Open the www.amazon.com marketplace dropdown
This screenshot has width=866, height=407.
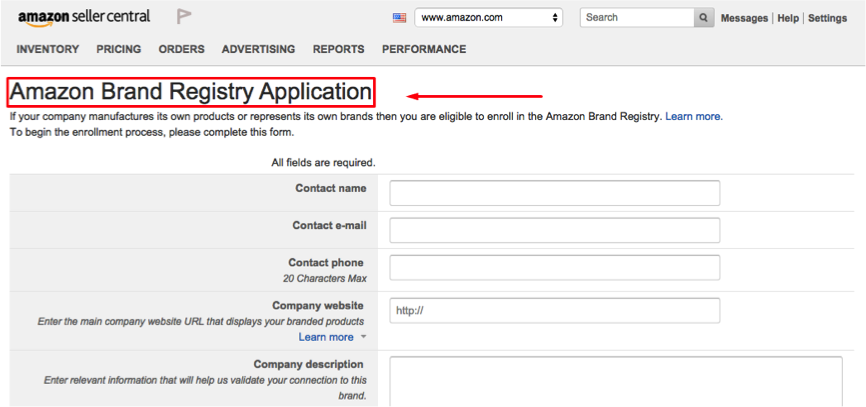click(x=488, y=18)
